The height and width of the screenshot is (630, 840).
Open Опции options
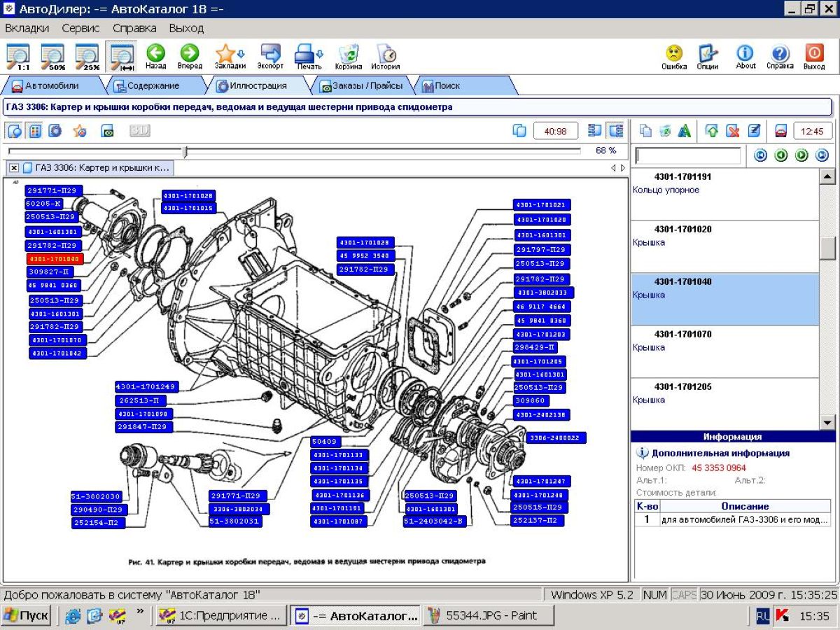pyautogui.click(x=708, y=57)
